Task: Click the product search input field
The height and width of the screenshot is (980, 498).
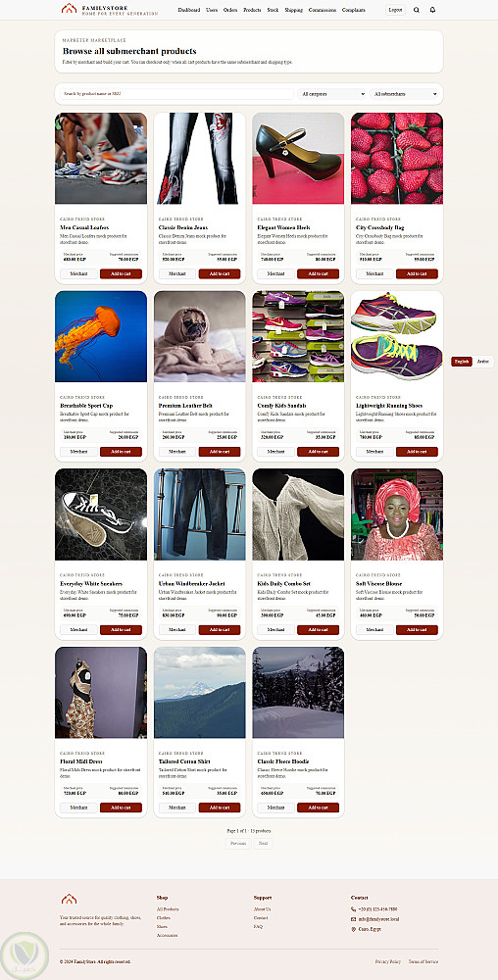Action: coord(176,94)
